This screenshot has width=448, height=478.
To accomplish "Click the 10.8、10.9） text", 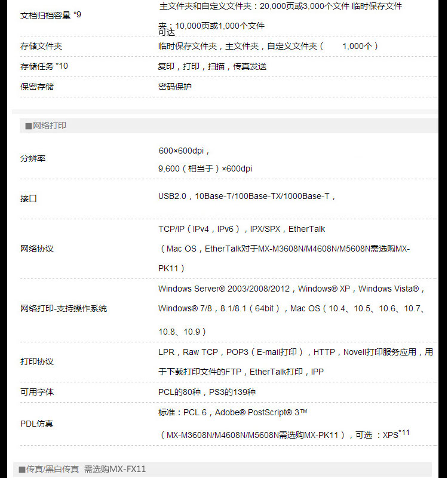I will click(x=182, y=332).
